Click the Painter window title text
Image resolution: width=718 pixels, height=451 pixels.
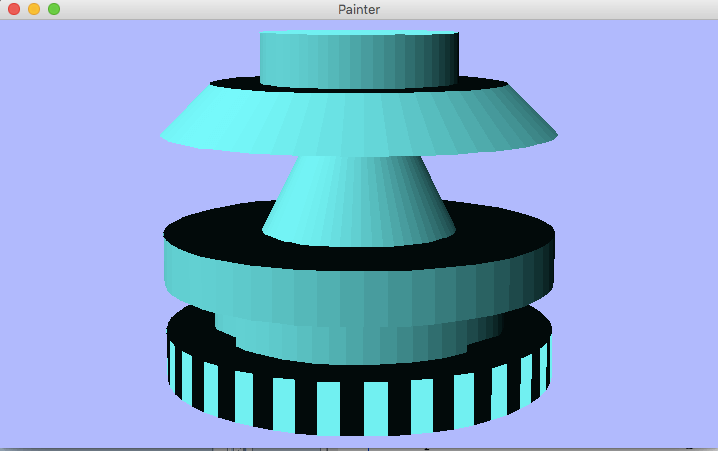(359, 10)
